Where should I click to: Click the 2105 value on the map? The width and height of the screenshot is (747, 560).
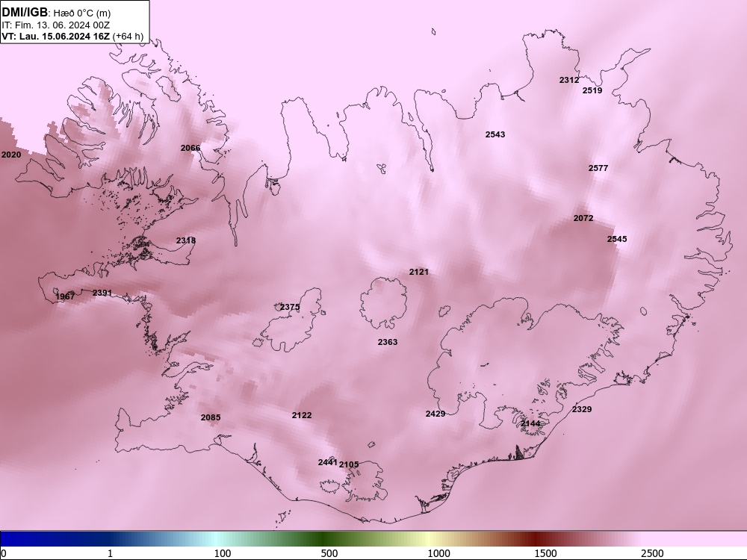349,464
